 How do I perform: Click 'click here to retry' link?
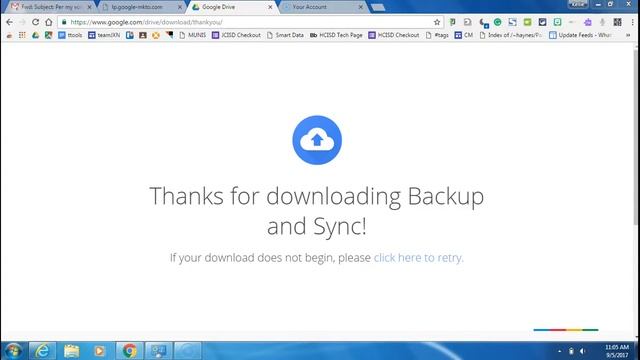coord(418,258)
